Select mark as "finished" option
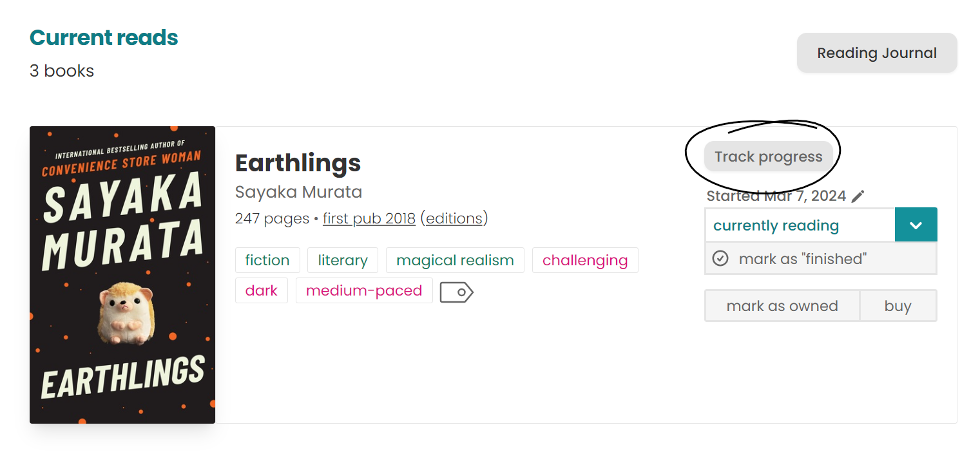Image resolution: width=980 pixels, height=452 pixels. coord(821,259)
